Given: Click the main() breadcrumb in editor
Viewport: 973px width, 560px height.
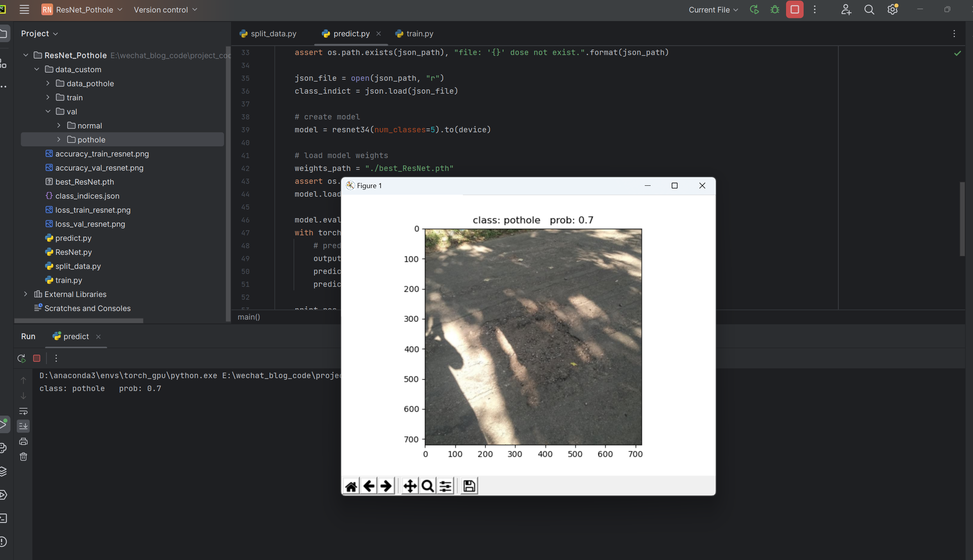Looking at the screenshot, I should coord(249,317).
